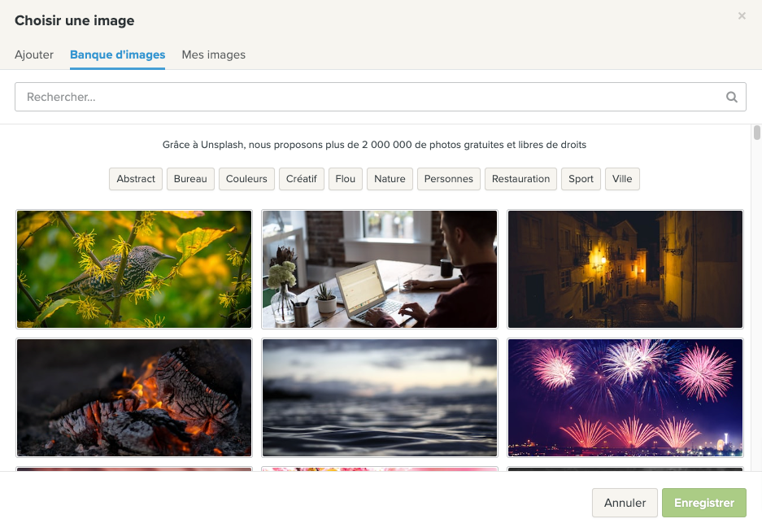Filter images by Bureau category

[x=190, y=179]
